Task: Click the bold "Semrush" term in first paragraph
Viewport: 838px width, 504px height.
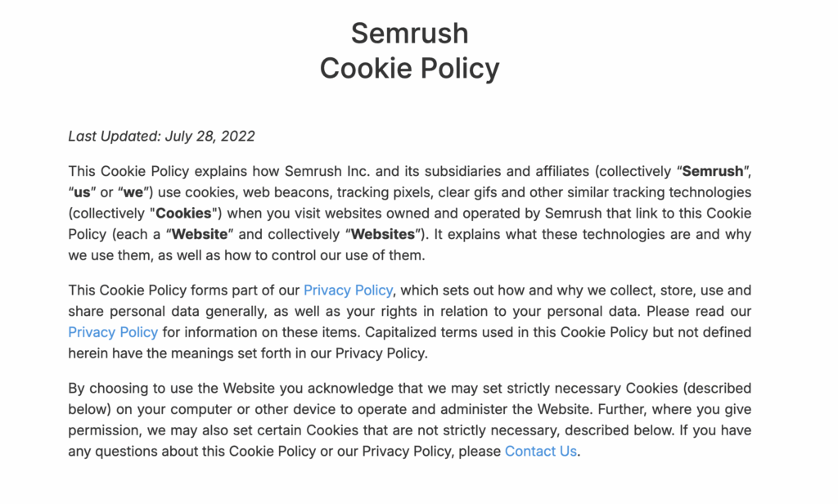Action: coord(713,172)
